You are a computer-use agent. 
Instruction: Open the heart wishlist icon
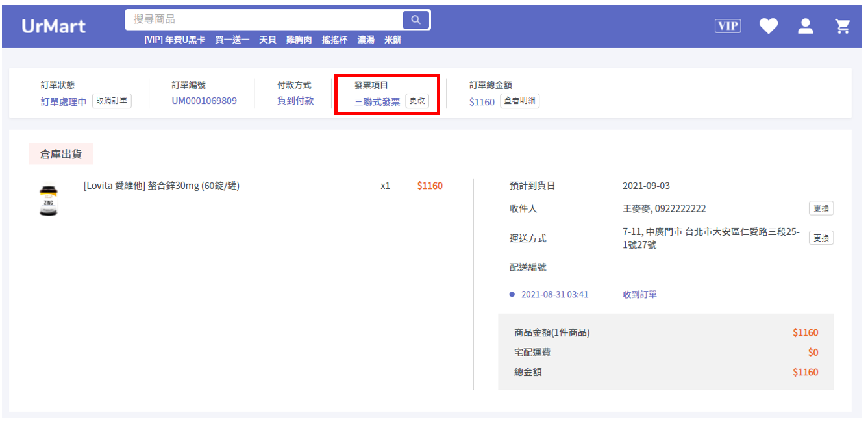(769, 26)
